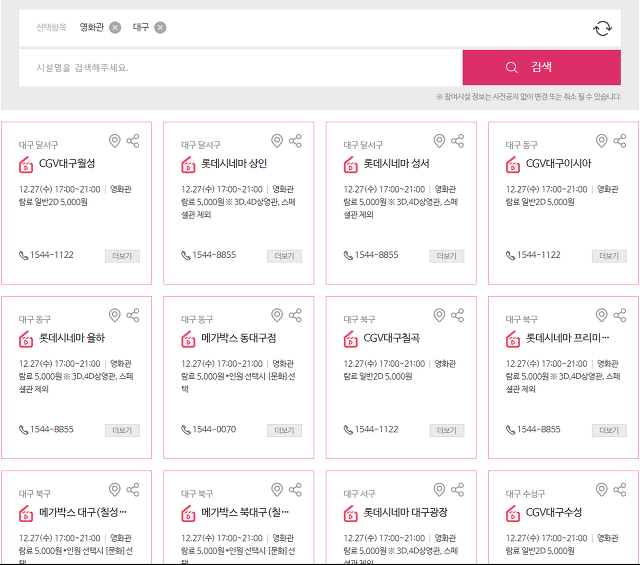Viewport: 640px width, 565px height.
Task: Share the 롯데시네마 프리미… card
Action: (x=620, y=315)
